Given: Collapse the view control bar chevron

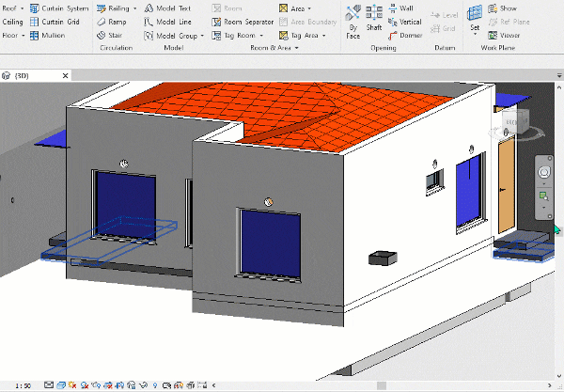Looking at the screenshot, I should coord(214,385).
